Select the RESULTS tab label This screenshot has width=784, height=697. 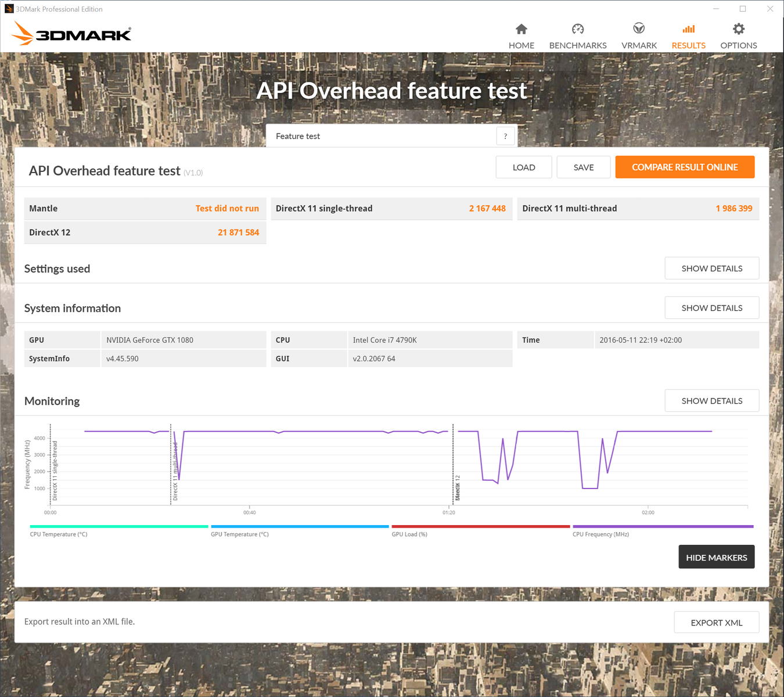689,45
